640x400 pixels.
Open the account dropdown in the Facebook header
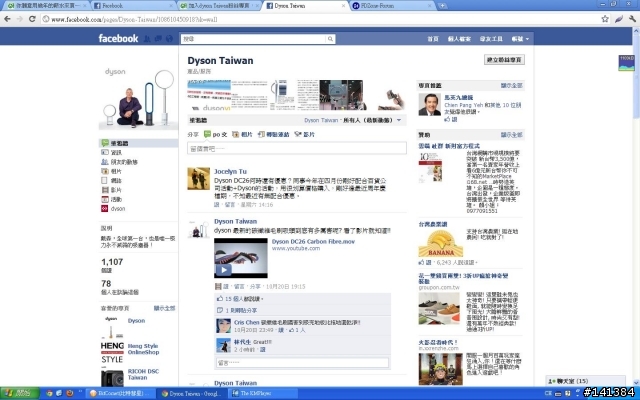(x=520, y=39)
